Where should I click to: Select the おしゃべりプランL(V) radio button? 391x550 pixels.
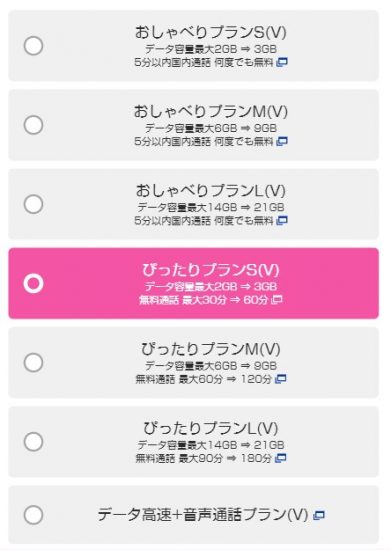[33, 204]
